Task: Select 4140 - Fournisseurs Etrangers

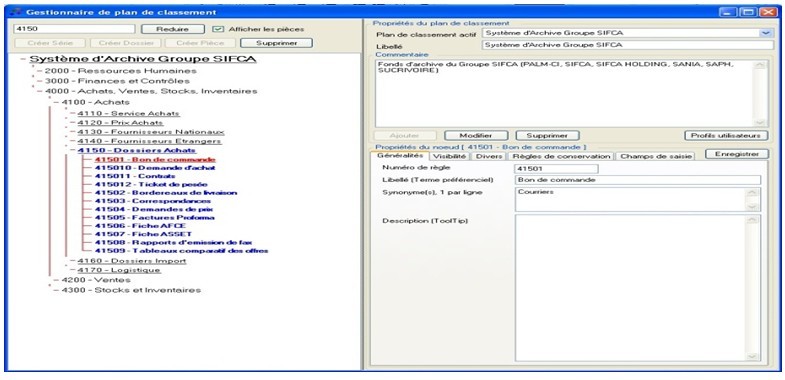Action: point(150,141)
